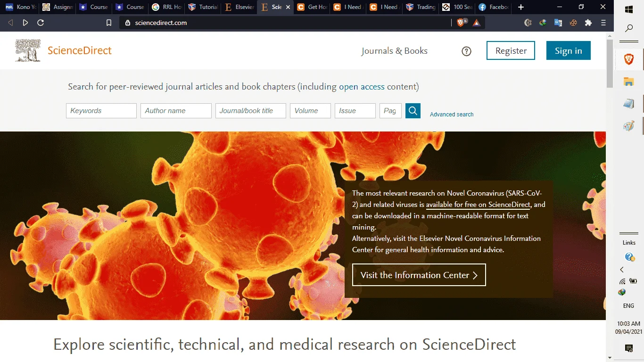Switch to the Trading tab
Viewport: 644px width, 362px height.
pyautogui.click(x=421, y=7)
